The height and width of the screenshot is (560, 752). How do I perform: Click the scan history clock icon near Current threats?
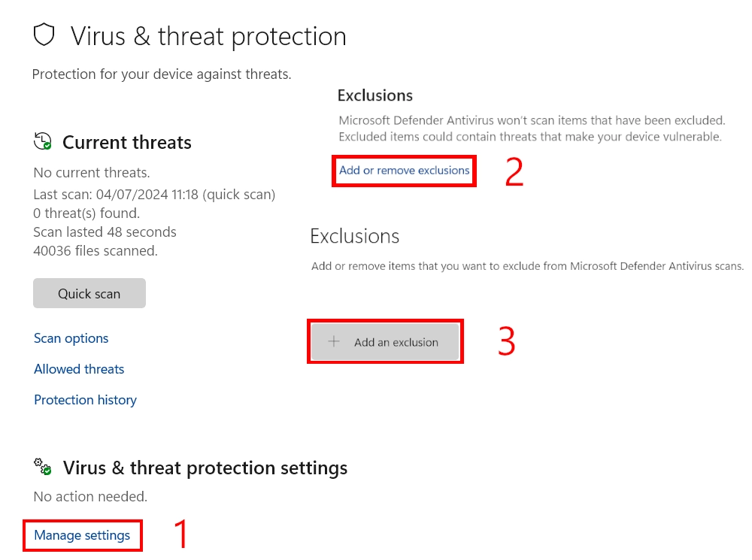[43, 140]
